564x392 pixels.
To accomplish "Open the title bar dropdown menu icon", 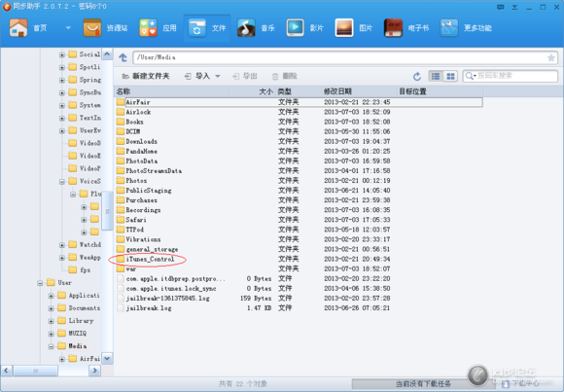I will tap(514, 7).
